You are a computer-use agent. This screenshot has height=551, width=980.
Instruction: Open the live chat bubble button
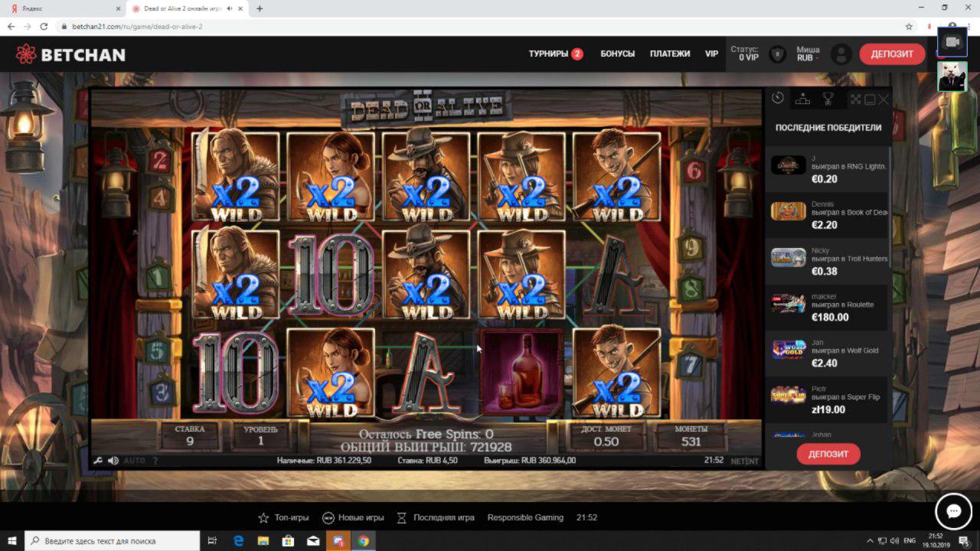pyautogui.click(x=953, y=511)
